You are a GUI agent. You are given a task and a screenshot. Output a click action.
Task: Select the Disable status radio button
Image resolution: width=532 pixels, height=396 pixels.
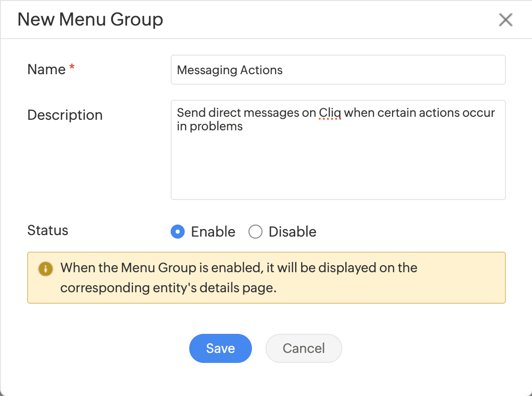point(255,232)
